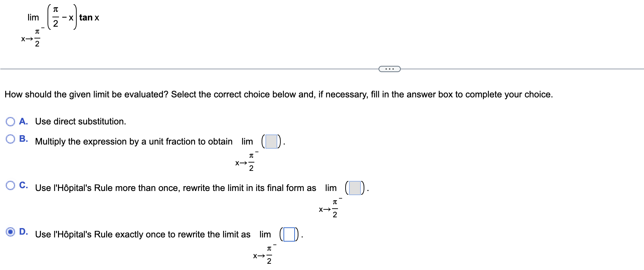
Task: Open the ellipsis options expander
Action: point(389,69)
